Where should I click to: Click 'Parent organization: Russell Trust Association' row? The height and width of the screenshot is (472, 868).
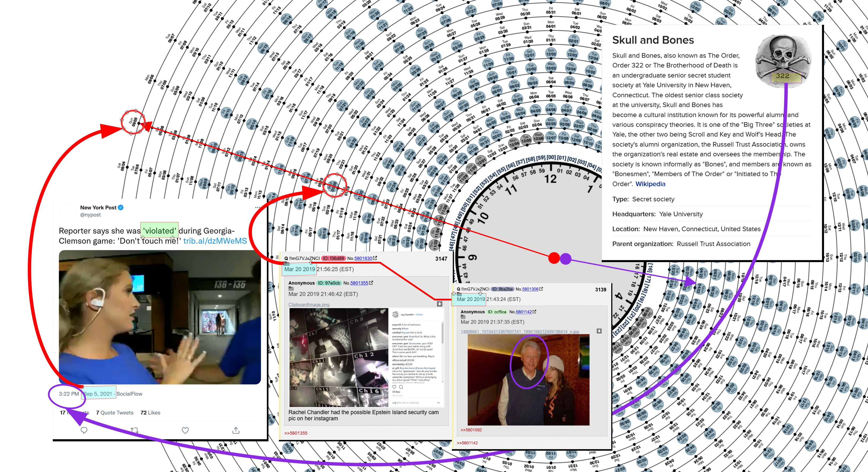pyautogui.click(x=712, y=244)
